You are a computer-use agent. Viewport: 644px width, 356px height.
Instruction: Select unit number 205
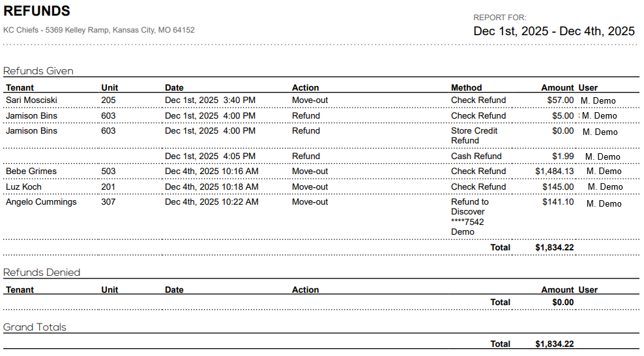tap(108, 100)
